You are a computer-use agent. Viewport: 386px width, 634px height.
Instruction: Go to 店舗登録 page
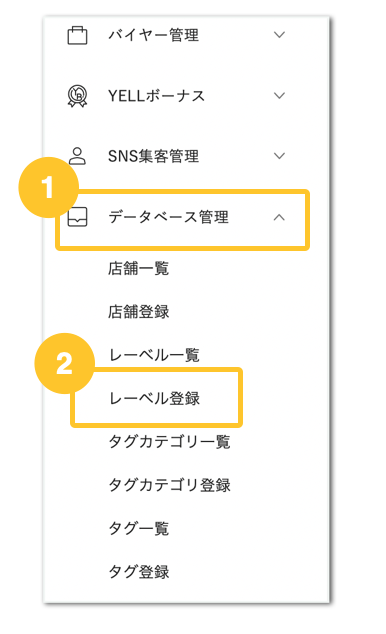139,311
